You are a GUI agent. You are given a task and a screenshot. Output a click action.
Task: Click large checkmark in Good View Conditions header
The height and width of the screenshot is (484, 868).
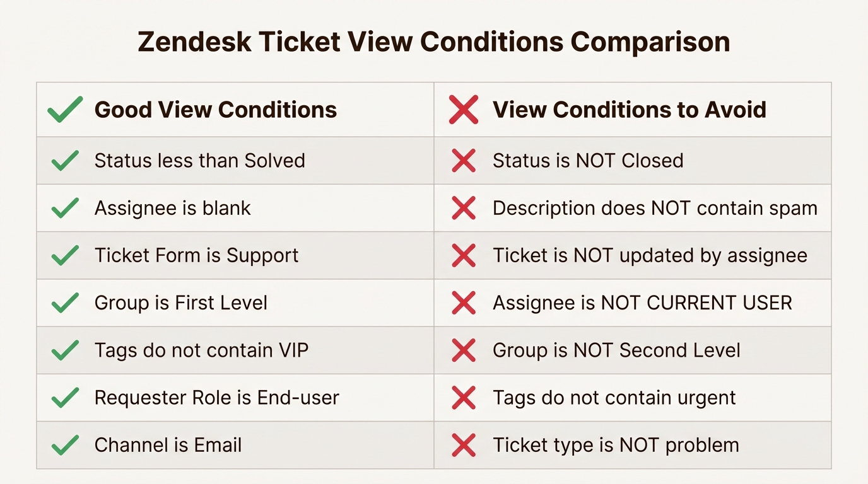pos(65,110)
